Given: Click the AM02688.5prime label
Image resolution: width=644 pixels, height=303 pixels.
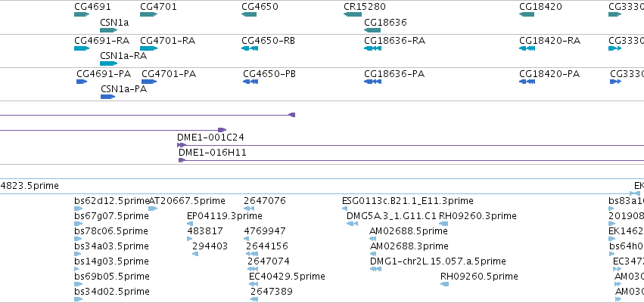Looking at the screenshot, I should [x=409, y=231].
